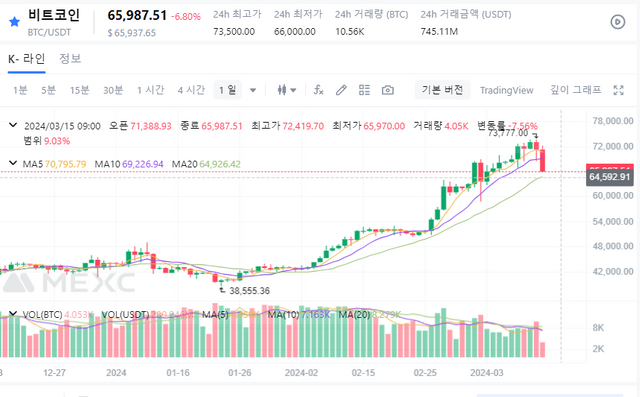Viewport: 640px width, 397px height.
Task: Open the dropdown arrow next to 1일
Action: pos(253,90)
